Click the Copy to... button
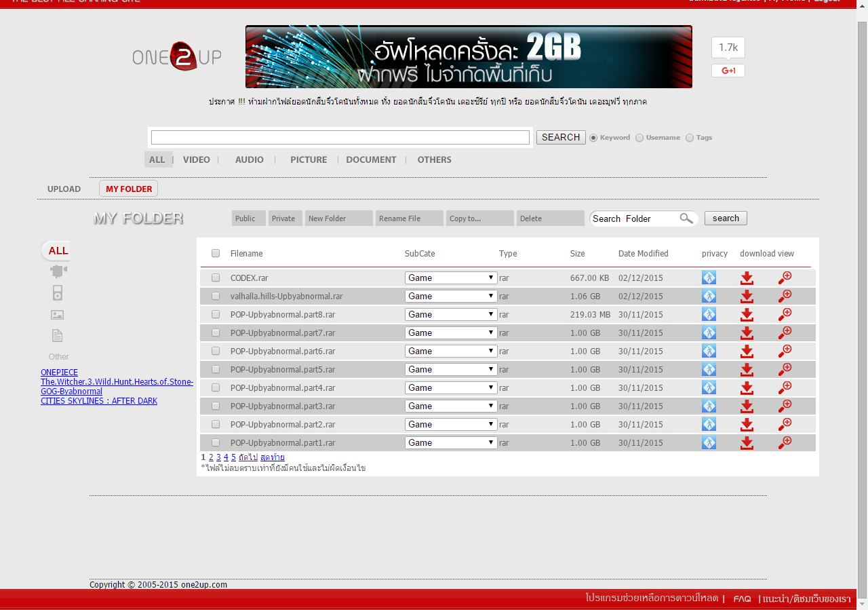 [x=480, y=218]
